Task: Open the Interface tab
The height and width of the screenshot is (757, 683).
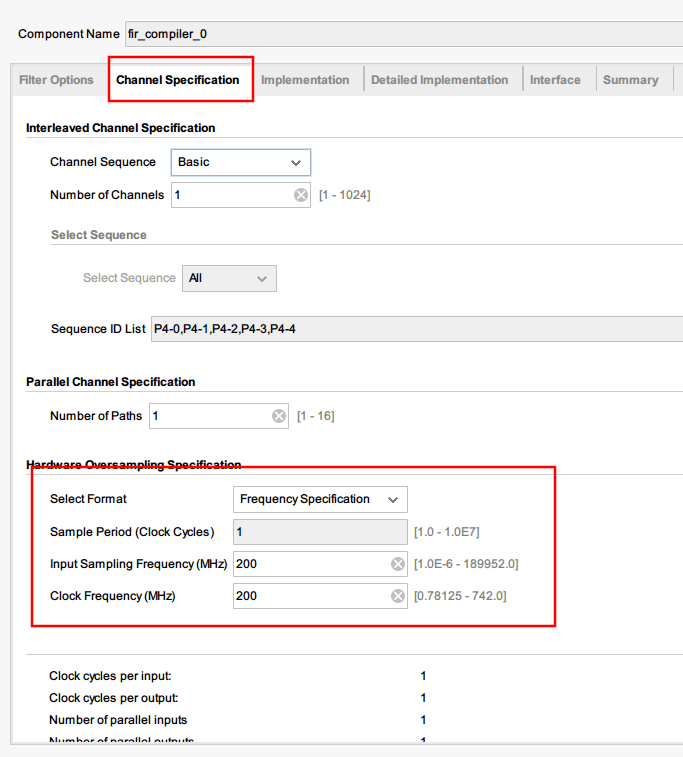Action: (555, 80)
